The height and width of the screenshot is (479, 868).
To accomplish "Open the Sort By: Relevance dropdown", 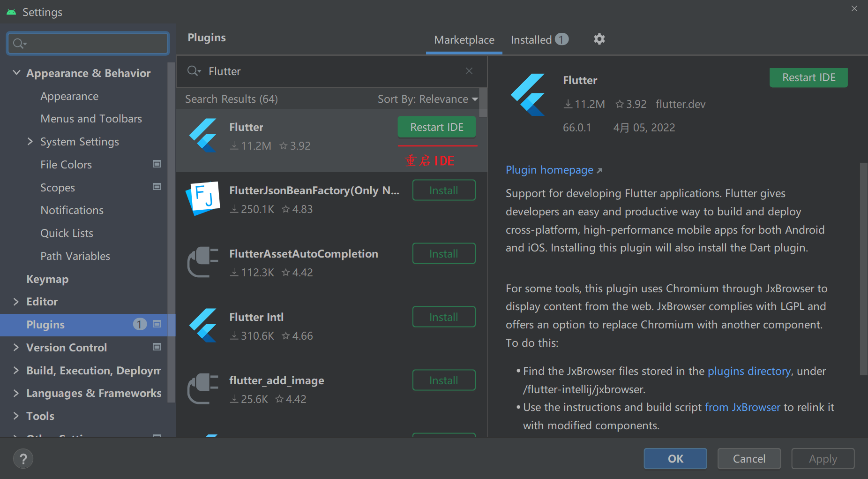I will (x=427, y=99).
